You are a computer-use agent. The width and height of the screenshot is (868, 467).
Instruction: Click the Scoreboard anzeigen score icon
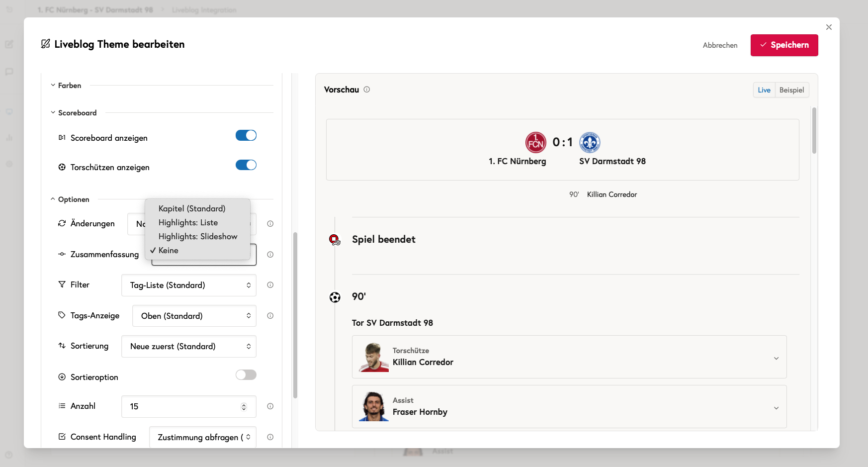(x=62, y=138)
